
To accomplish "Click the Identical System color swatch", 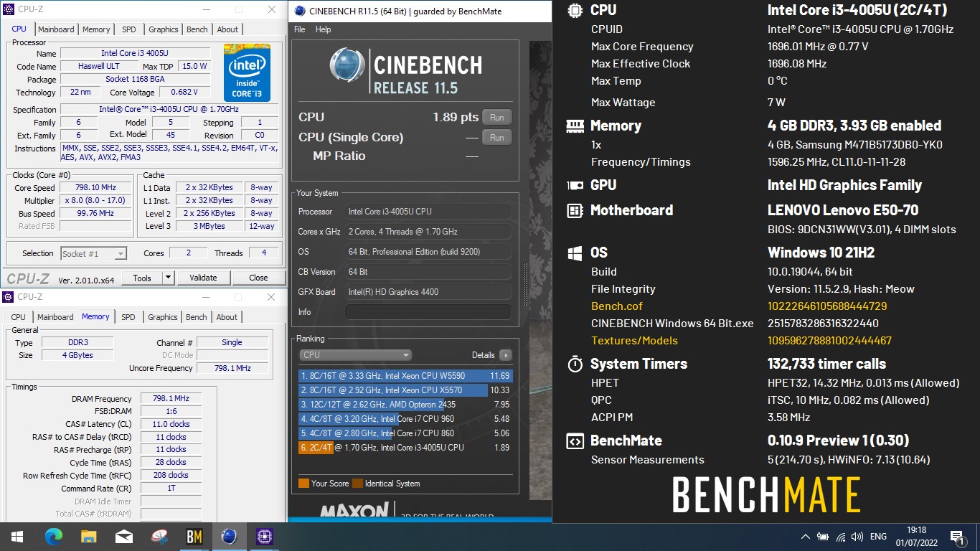I will (357, 484).
